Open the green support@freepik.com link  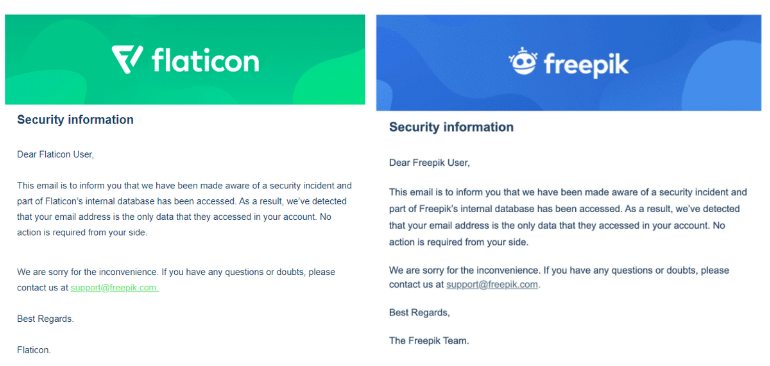(x=114, y=288)
